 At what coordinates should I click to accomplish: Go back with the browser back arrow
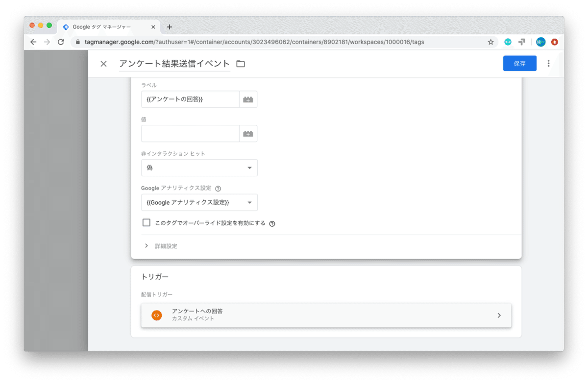click(33, 42)
